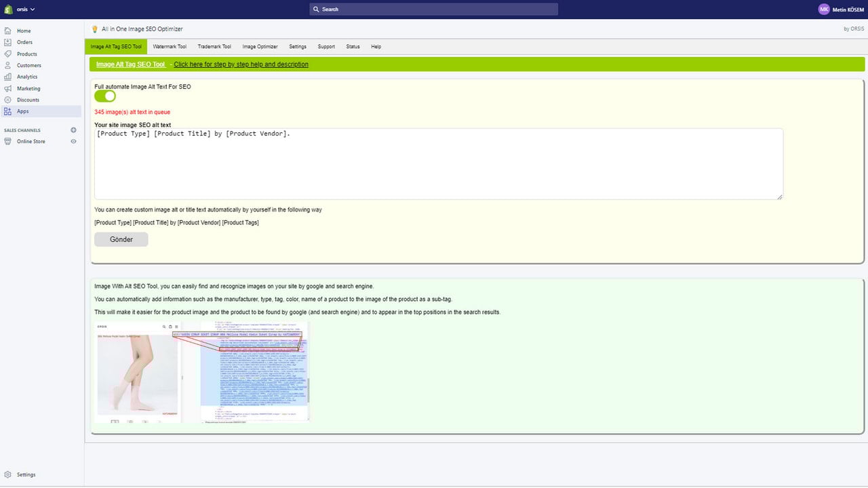
Task: Open Settings at sidebar bottom
Action: pos(26,474)
